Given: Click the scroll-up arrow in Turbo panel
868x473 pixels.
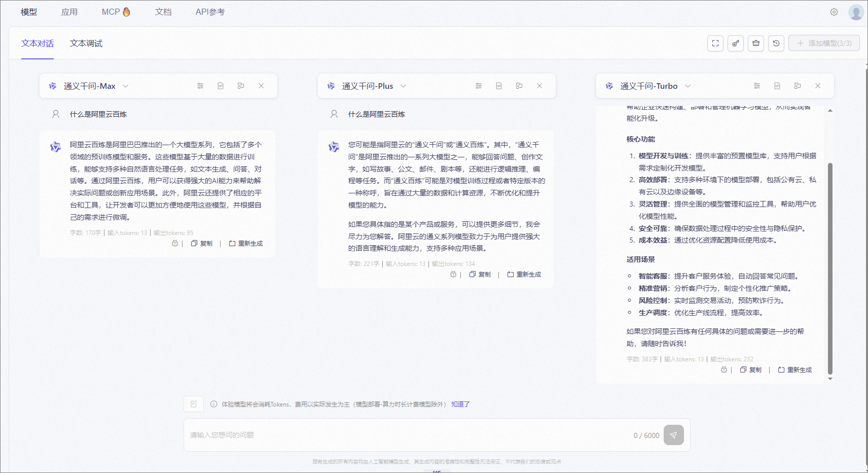Looking at the screenshot, I should (x=830, y=110).
